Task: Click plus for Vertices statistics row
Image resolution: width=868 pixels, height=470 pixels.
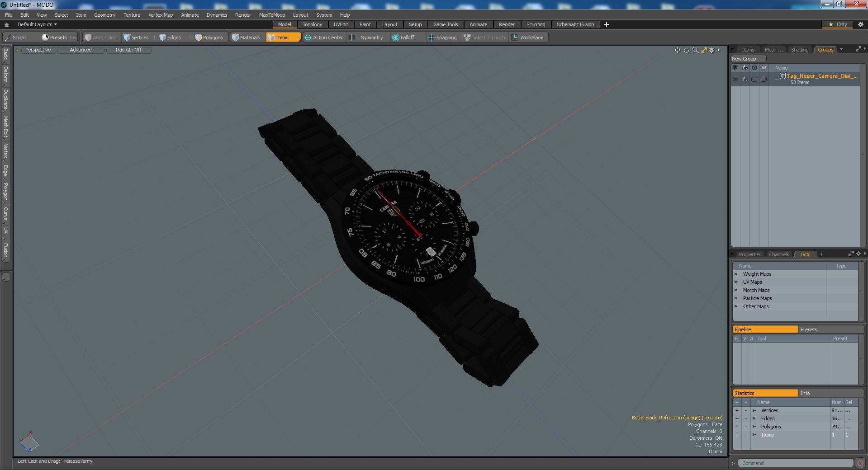Action: click(x=737, y=410)
